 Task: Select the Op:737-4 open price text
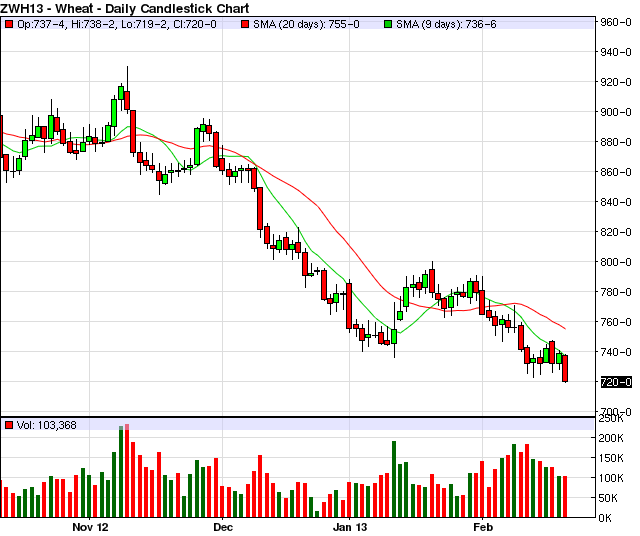point(41,24)
